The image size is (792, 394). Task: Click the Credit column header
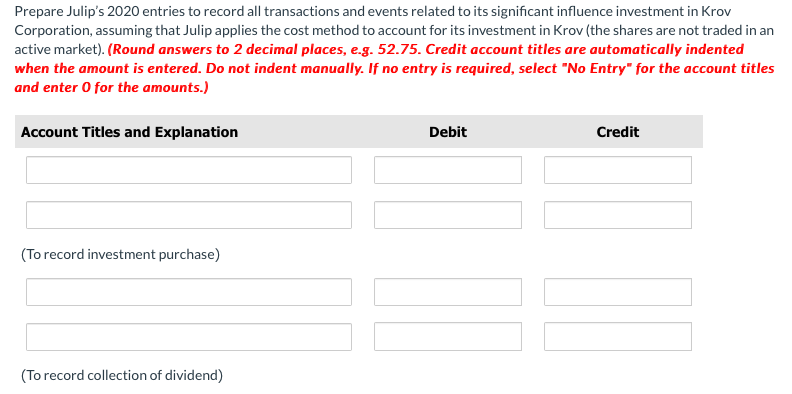click(618, 132)
